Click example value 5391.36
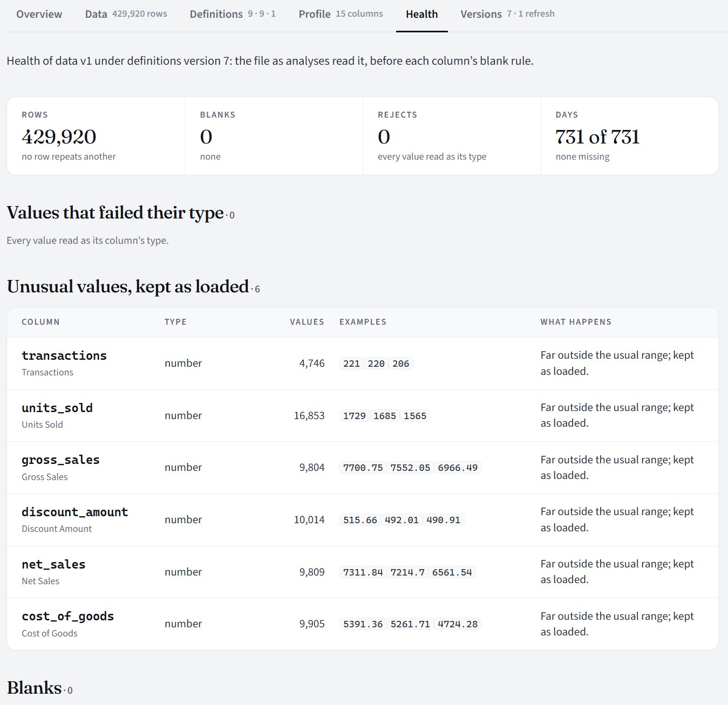This screenshot has height=705, width=728. [363, 624]
